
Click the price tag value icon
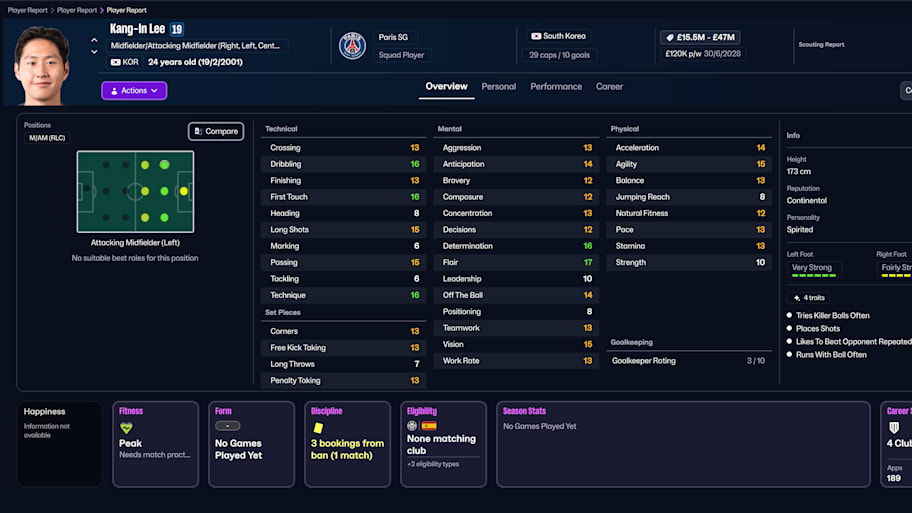tap(669, 37)
